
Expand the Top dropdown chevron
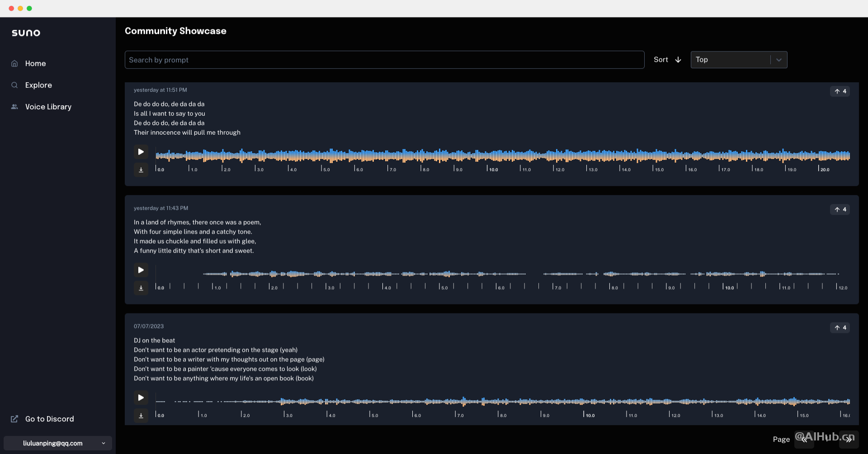pos(778,60)
